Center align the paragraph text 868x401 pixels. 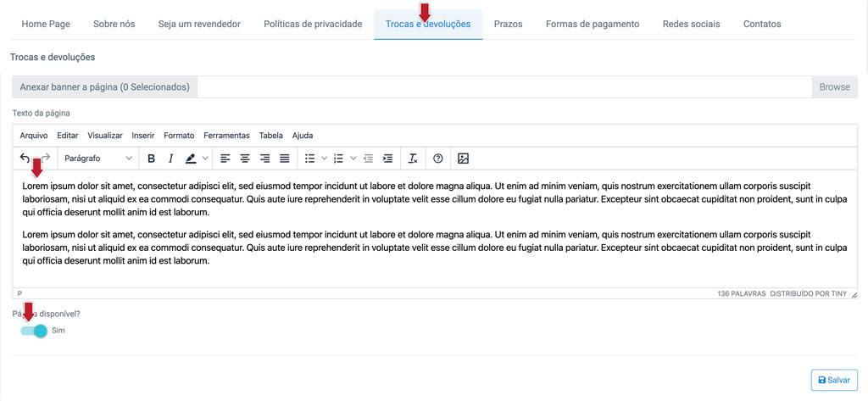(x=245, y=159)
